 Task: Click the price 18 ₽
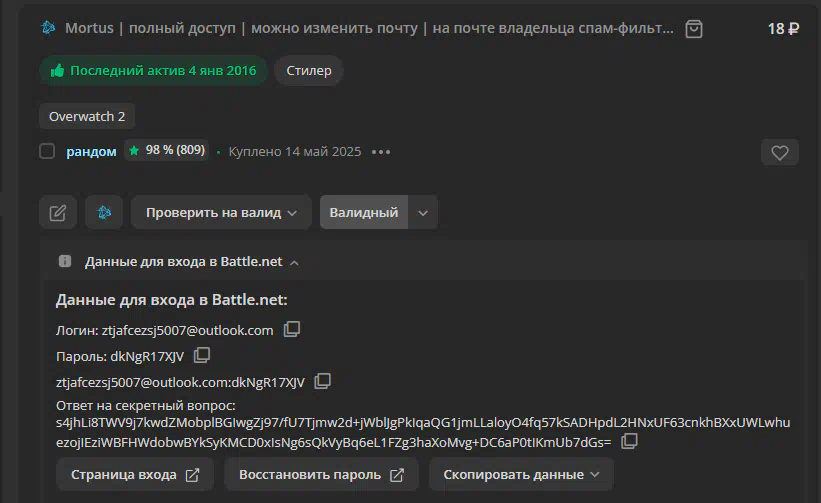783,29
